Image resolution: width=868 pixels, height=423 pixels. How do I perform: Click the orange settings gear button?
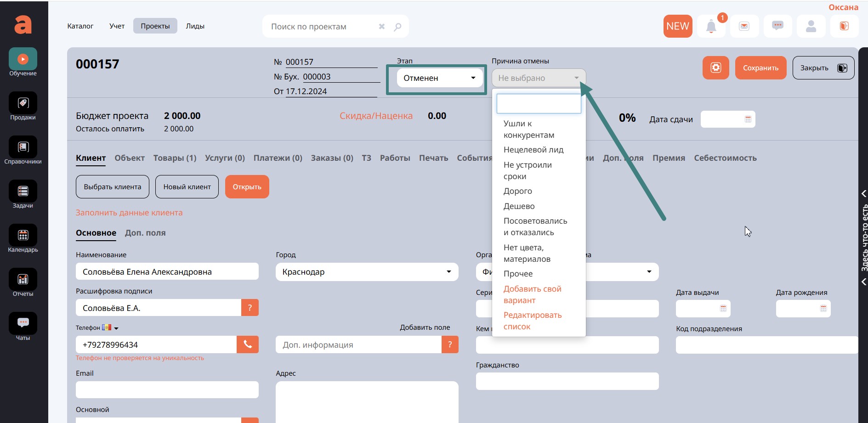715,68
